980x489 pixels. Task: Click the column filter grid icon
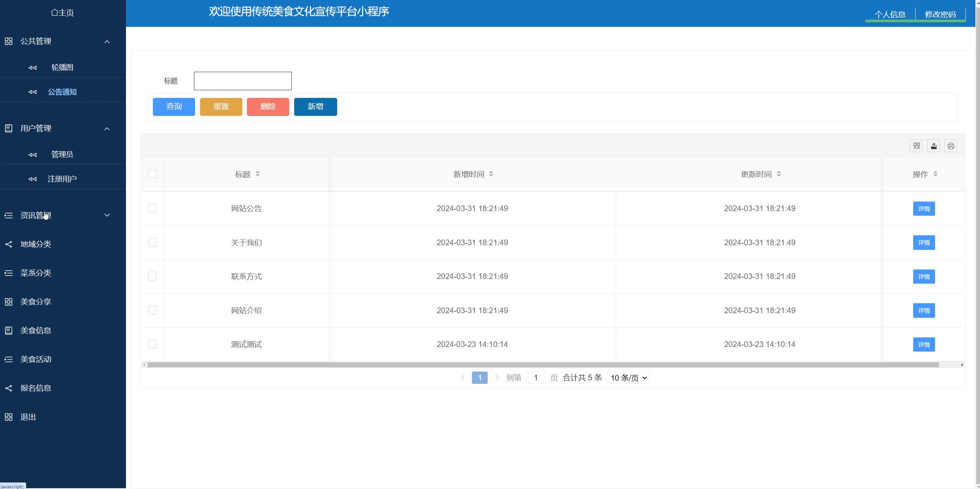click(x=916, y=146)
